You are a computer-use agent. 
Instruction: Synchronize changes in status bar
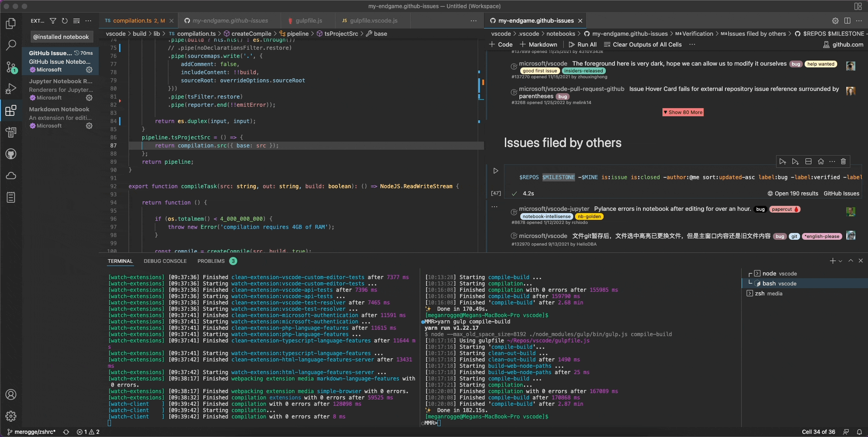[x=66, y=432]
